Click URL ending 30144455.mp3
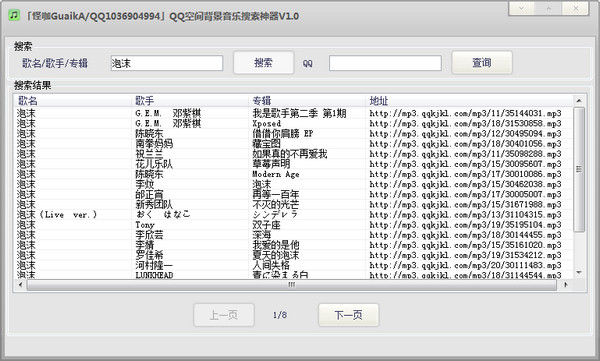Screen dimensions: 600x361 [x=465, y=235]
